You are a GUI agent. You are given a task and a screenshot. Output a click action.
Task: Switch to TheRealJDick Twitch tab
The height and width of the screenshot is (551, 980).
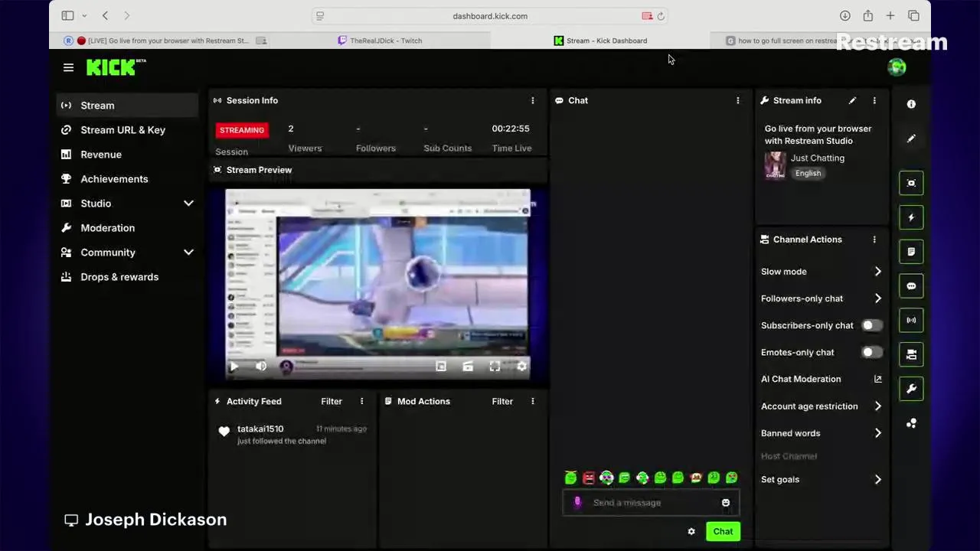tap(381, 41)
